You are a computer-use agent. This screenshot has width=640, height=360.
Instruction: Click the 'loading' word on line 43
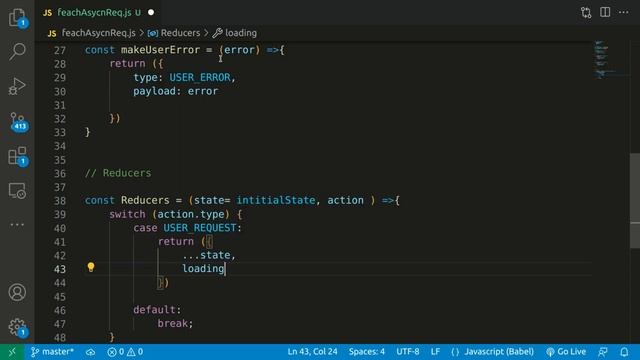point(203,269)
